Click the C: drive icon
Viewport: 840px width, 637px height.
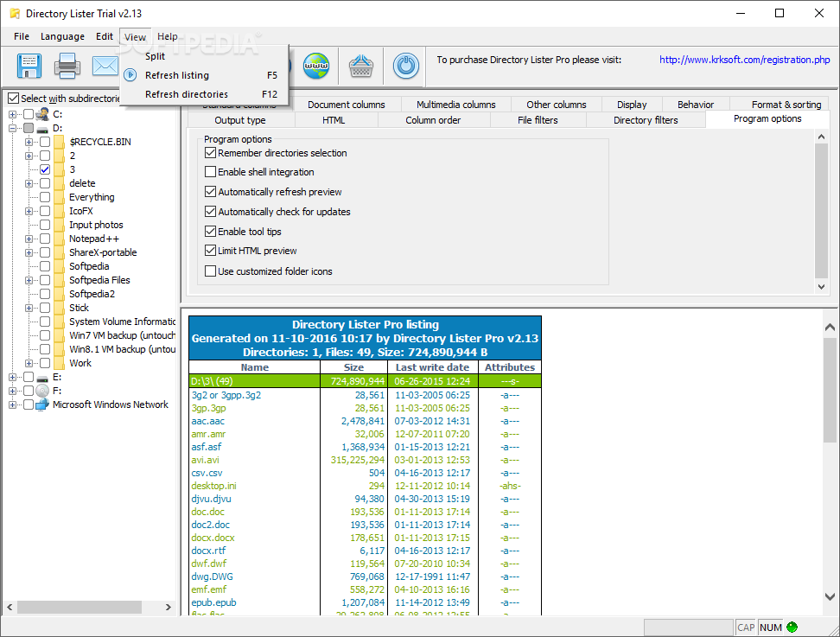click(41, 113)
